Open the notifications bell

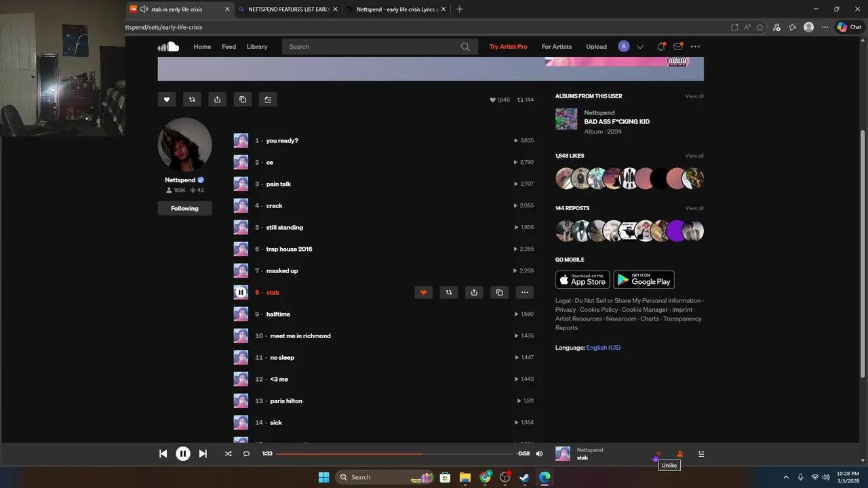(x=660, y=47)
